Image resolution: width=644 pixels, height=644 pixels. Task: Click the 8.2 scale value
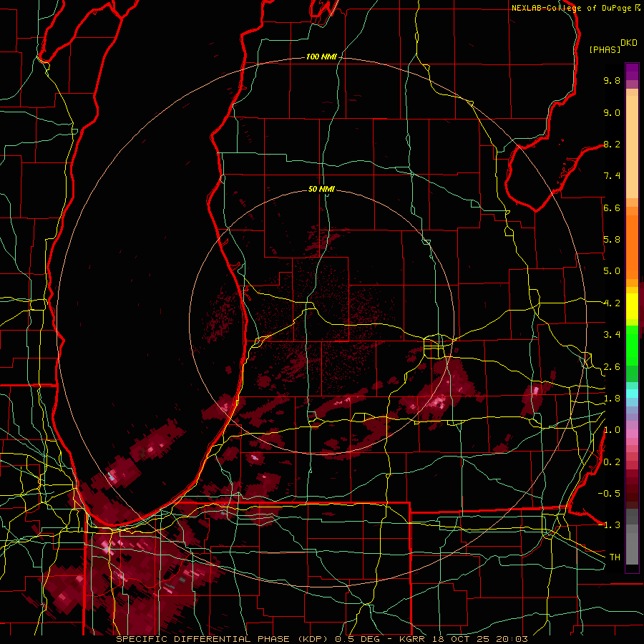pos(612,144)
